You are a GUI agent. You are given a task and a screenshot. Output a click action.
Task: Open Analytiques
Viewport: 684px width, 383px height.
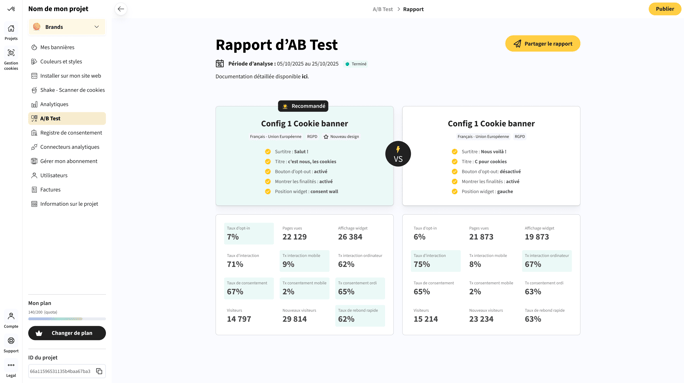(54, 104)
